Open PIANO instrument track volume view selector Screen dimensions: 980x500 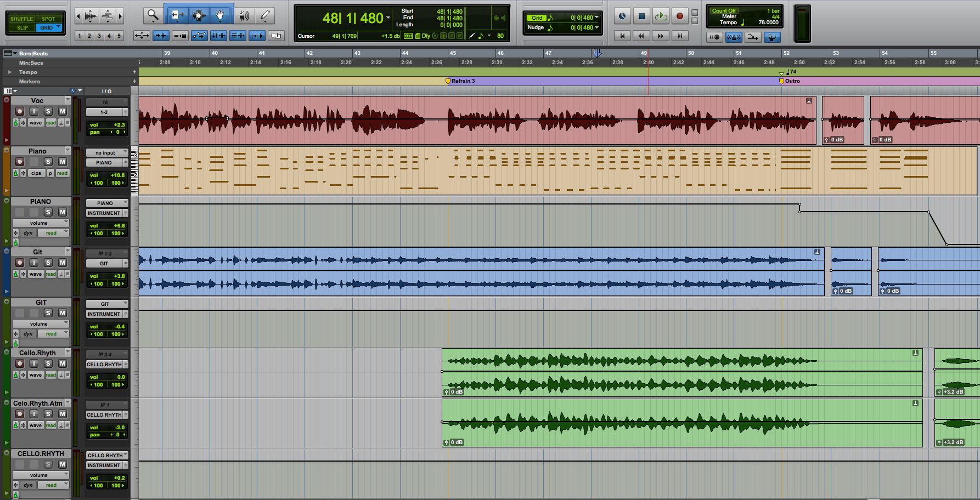[x=41, y=223]
